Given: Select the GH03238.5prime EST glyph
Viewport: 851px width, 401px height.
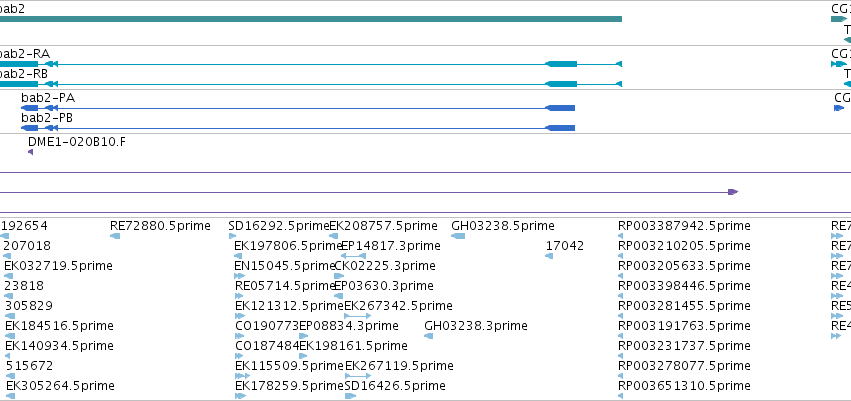Looking at the screenshot, I should tap(458, 236).
